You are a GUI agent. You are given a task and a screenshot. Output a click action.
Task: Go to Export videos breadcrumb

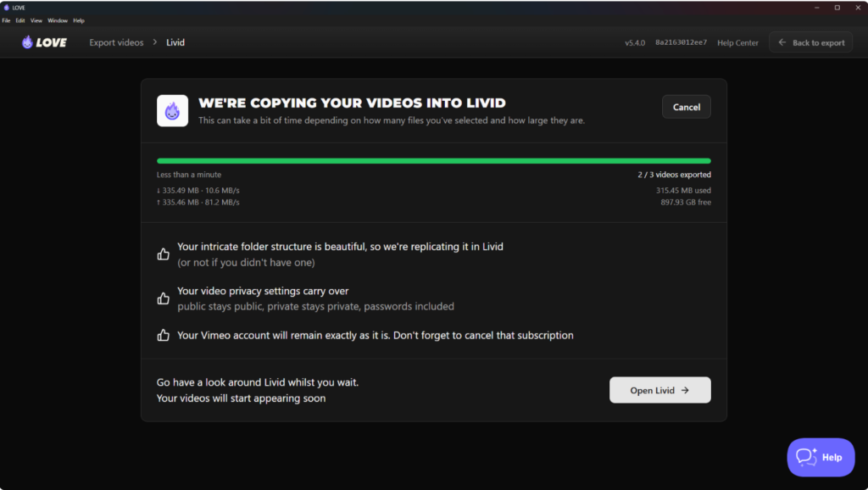coord(116,42)
